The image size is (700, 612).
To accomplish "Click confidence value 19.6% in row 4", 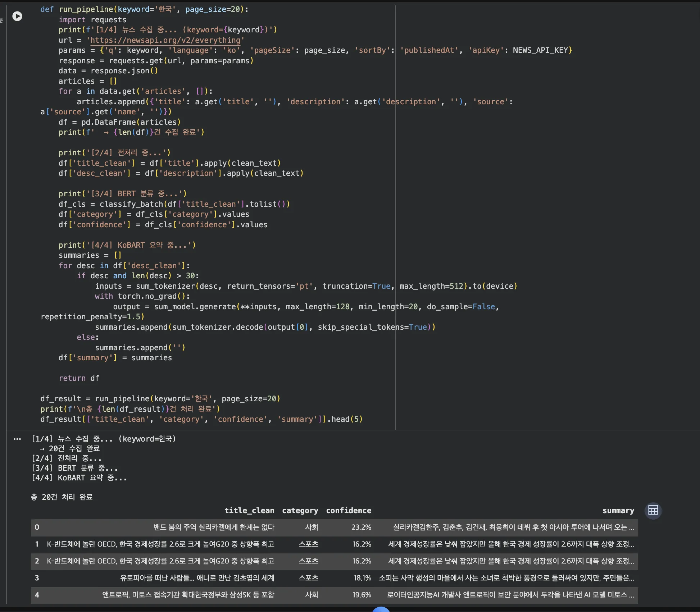I will (362, 595).
